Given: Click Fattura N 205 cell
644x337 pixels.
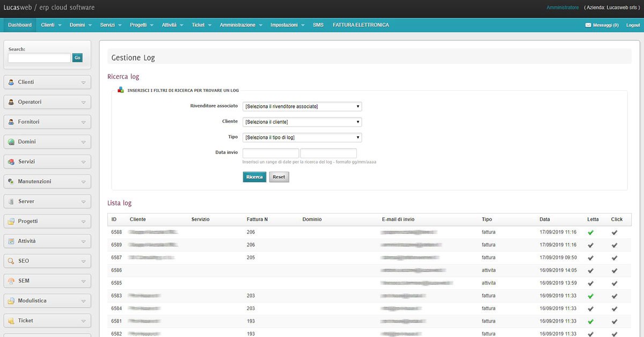Looking at the screenshot, I should tap(251, 258).
